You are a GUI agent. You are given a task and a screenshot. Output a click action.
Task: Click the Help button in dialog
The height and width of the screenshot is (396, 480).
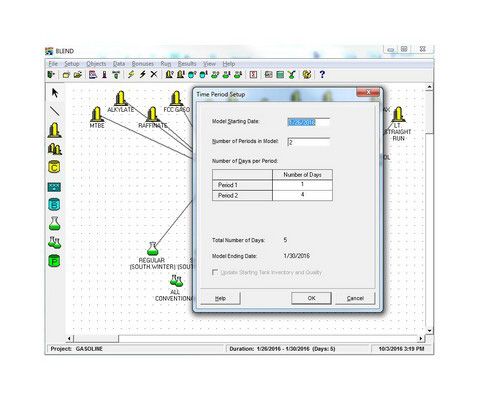[220, 298]
